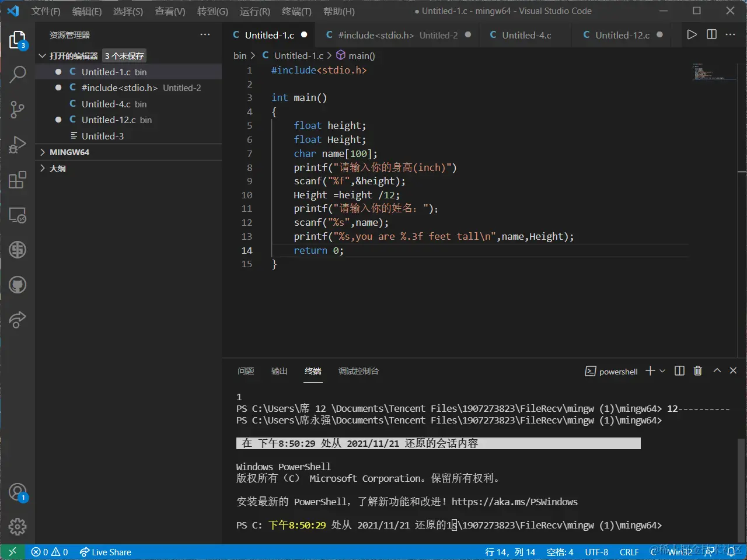This screenshot has height=560, width=747.
Task: Switch to the 输出 (Output) panel tab
Action: click(x=279, y=371)
